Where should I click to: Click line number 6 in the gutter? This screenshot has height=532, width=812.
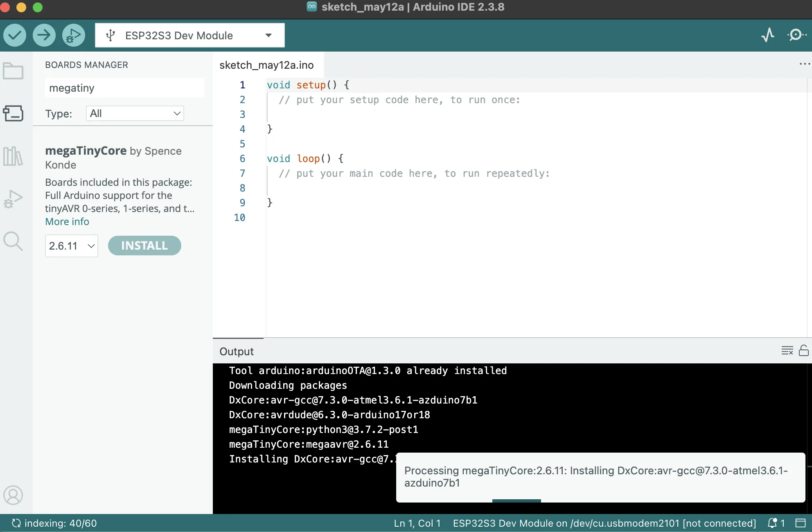pyautogui.click(x=242, y=158)
